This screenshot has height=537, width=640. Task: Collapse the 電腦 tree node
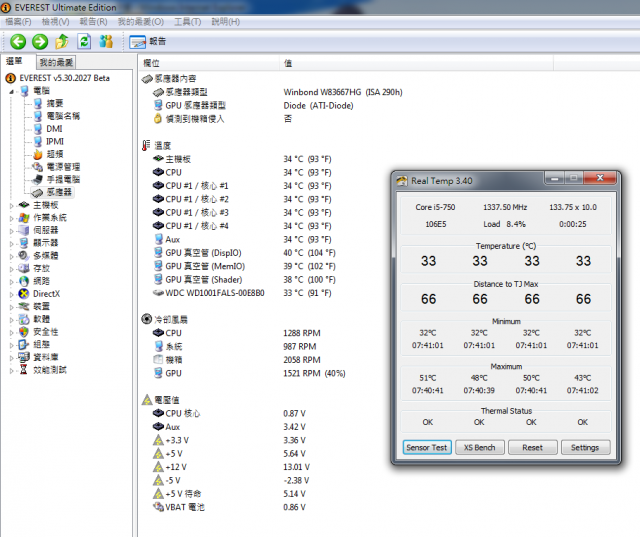pyautogui.click(x=11, y=91)
